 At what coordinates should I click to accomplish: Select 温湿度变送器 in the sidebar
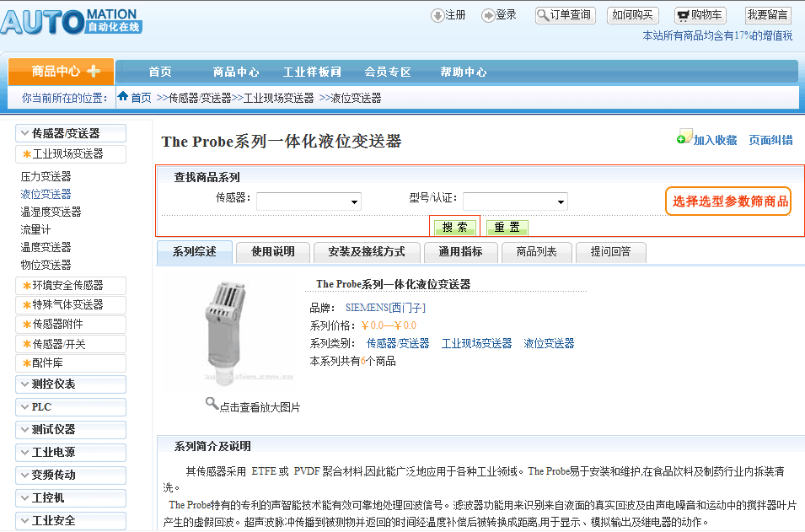51,212
